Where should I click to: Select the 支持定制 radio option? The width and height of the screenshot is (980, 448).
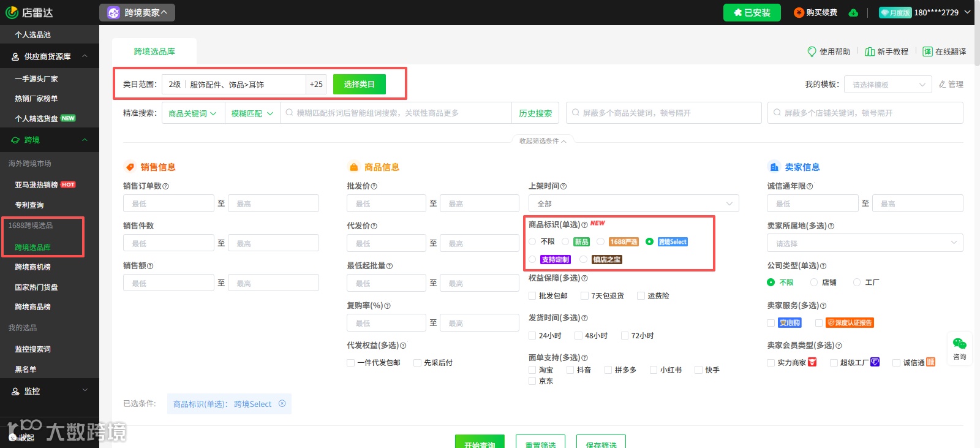click(532, 259)
